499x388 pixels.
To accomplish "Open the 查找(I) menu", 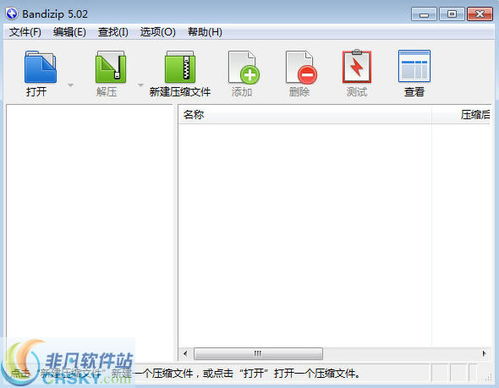I will (x=113, y=32).
